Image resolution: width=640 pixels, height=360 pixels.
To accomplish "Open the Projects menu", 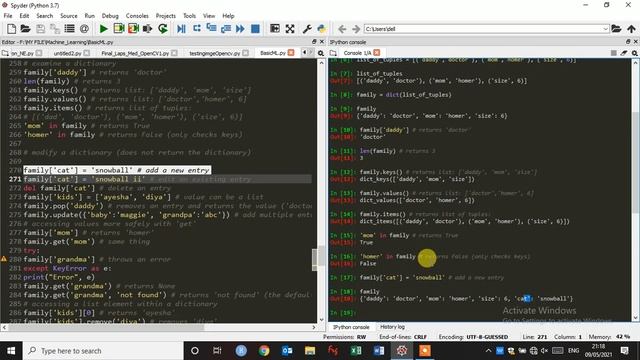I will (x=165, y=16).
